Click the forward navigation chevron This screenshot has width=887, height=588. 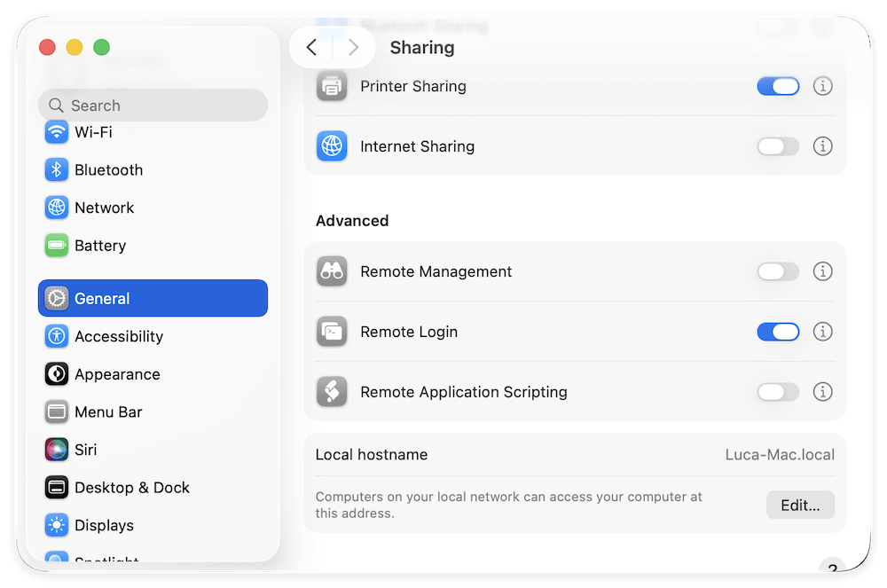(354, 47)
